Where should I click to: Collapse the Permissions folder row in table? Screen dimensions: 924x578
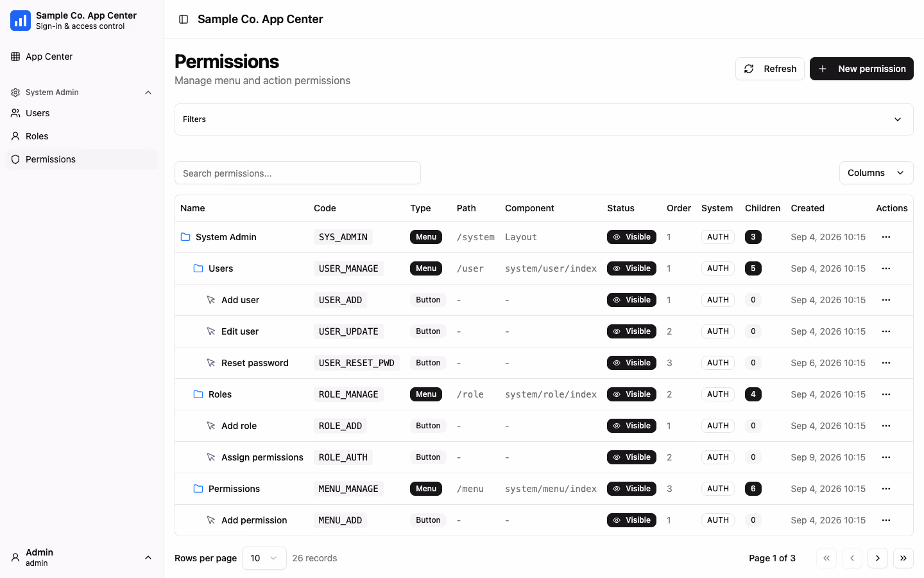pos(198,489)
